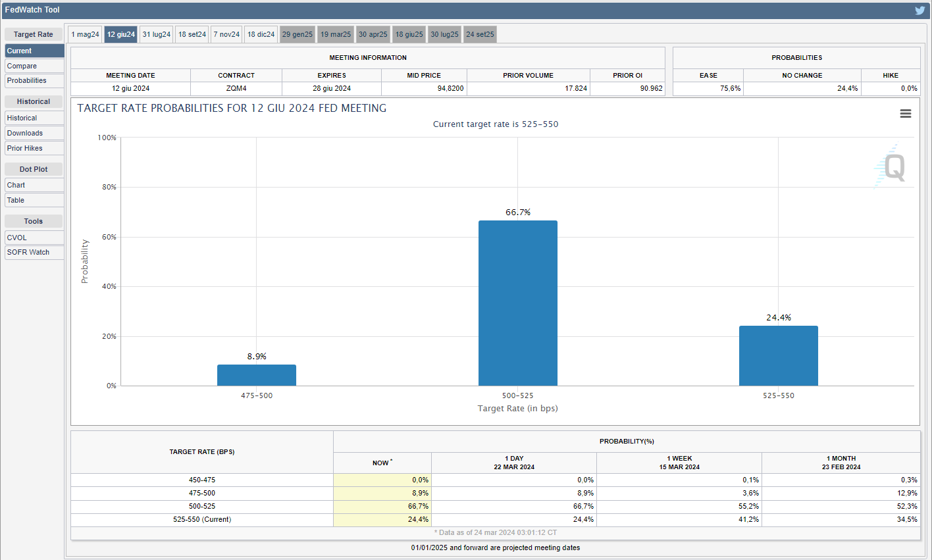Image resolution: width=932 pixels, height=560 pixels.
Task: Open the Compare view in sidebar
Action: tap(34, 66)
